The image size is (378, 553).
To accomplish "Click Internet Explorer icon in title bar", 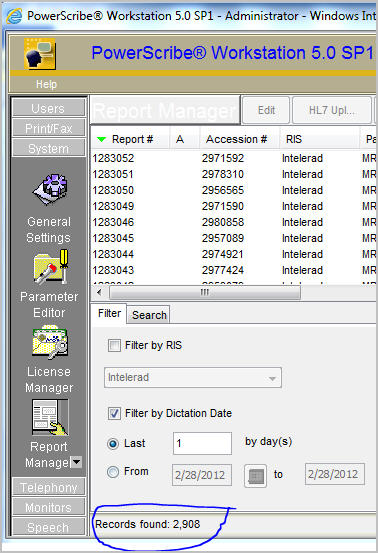I will coord(14,16).
